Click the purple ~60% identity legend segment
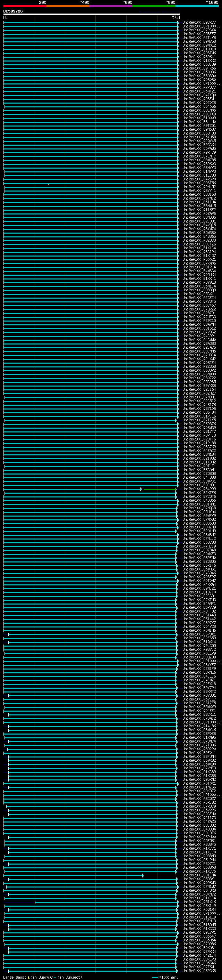Viewport: 222px width, 980px height. click(x=111, y=7)
